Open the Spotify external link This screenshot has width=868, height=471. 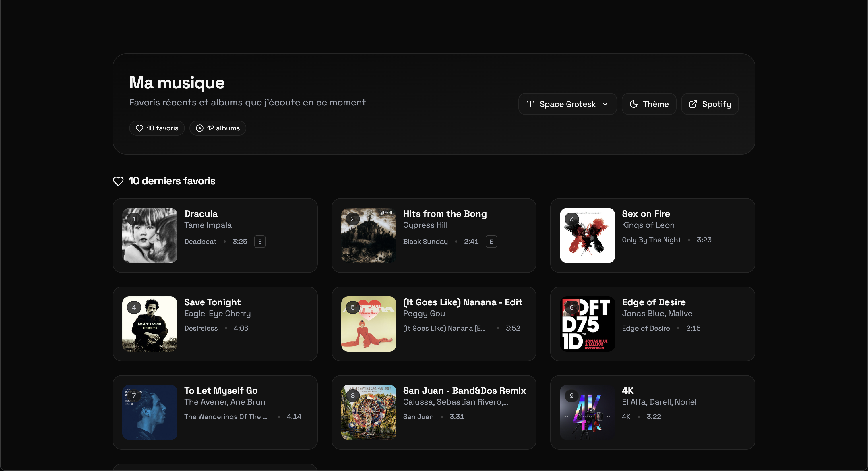710,104
